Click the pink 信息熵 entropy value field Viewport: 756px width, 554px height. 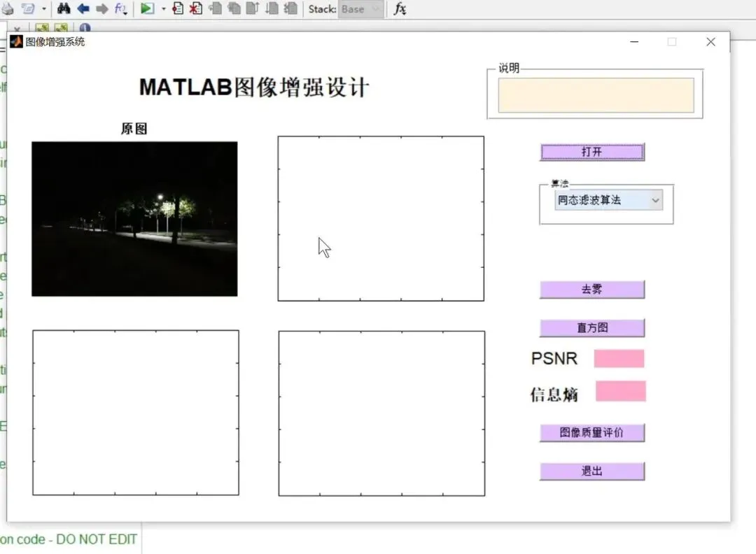coord(620,391)
